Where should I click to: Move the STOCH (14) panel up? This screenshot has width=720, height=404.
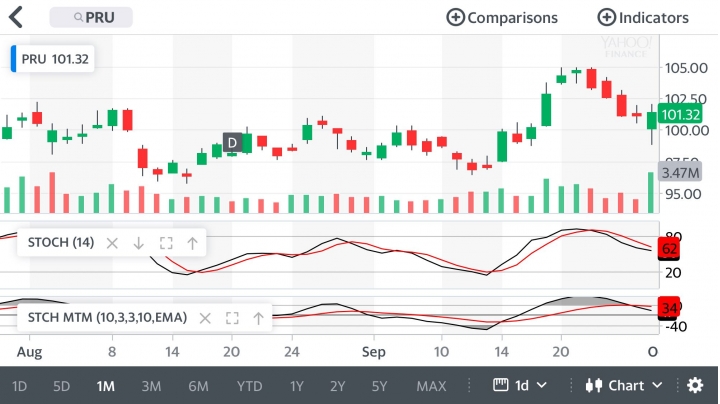point(192,243)
